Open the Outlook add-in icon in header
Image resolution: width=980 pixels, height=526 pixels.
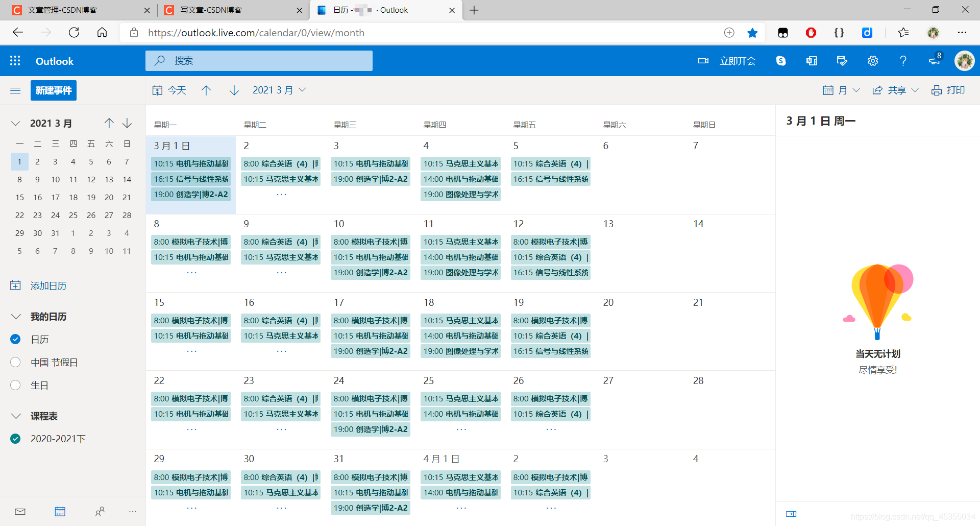(812, 61)
